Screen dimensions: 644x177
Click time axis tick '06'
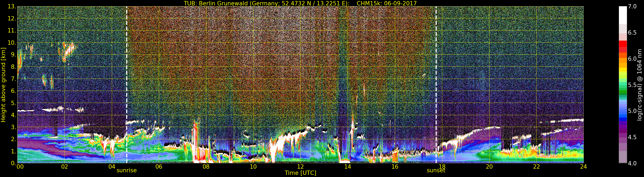159,167
